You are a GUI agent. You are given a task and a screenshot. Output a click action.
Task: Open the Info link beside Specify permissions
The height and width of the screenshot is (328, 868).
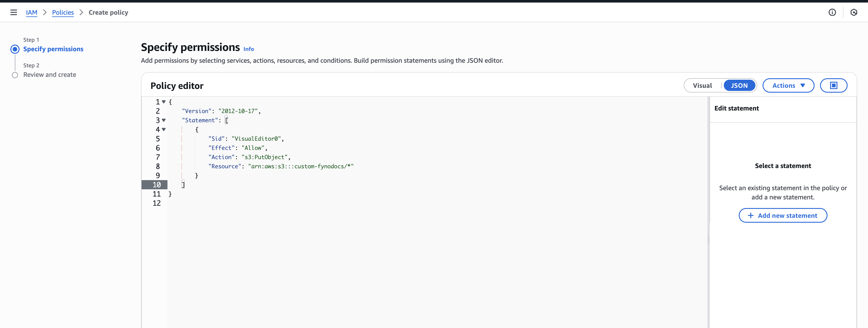coord(248,49)
